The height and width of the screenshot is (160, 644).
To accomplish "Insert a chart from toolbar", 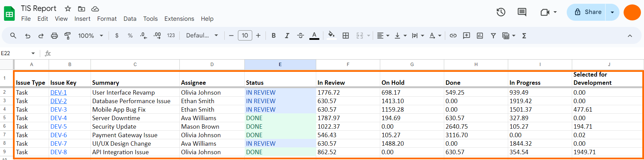I will (480, 36).
